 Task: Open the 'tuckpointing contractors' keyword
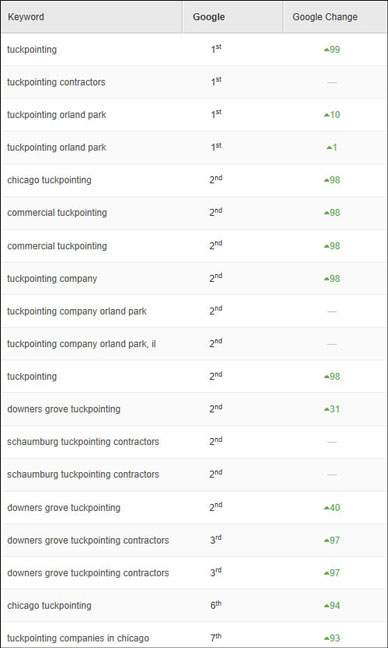point(56,82)
